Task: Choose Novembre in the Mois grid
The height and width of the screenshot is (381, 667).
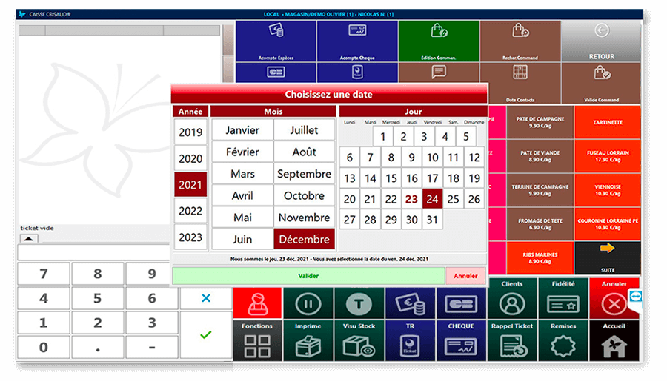Action: point(304,217)
